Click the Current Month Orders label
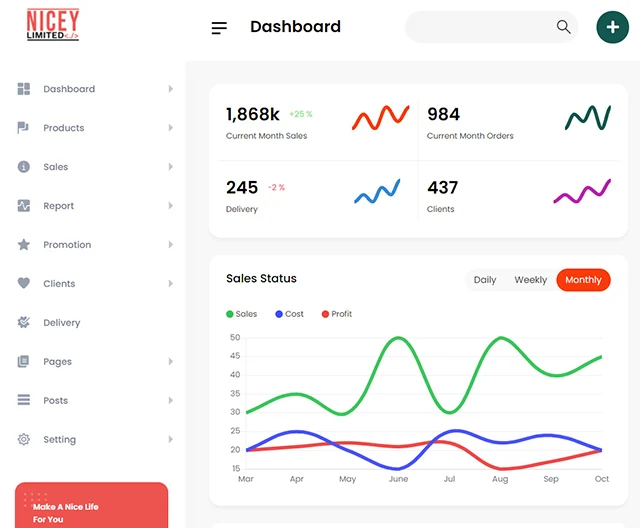 470,136
